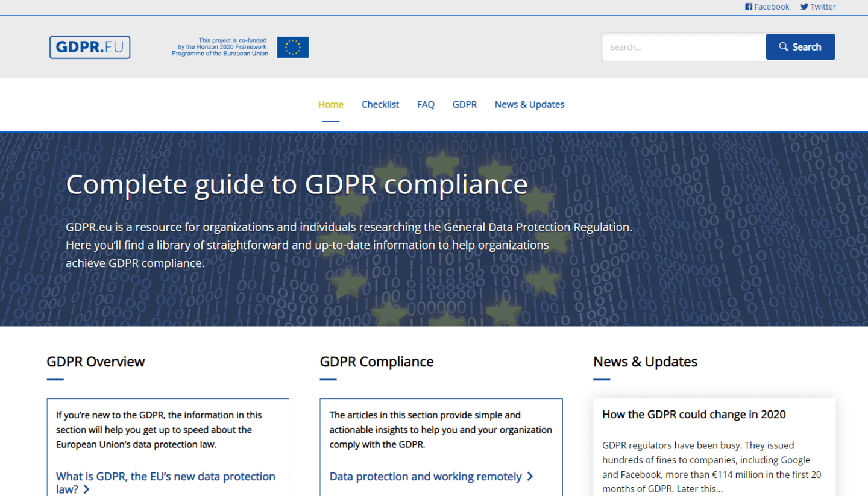Click the blue Search button
The height and width of the screenshot is (496, 868).
[800, 47]
